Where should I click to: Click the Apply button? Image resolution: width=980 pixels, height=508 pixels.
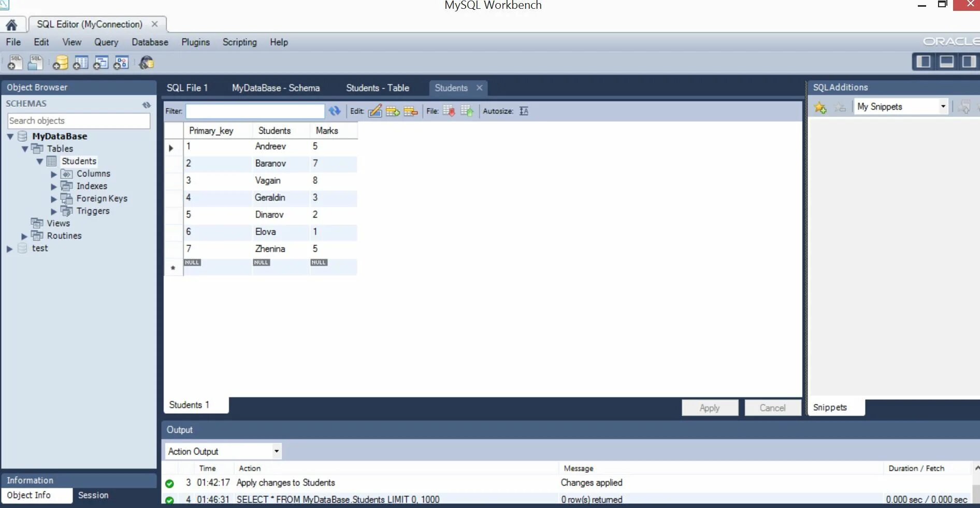(710, 408)
